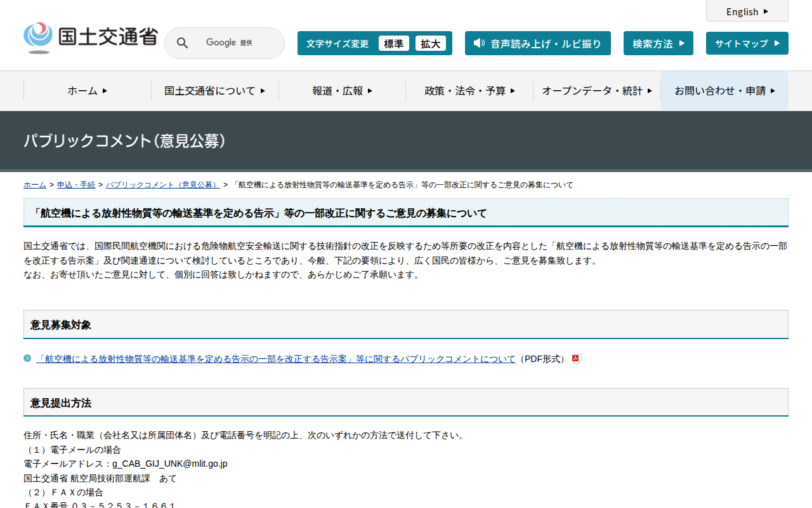Screen dimensions: 812x508
Task: Set text size to 標準
Action: click(393, 43)
